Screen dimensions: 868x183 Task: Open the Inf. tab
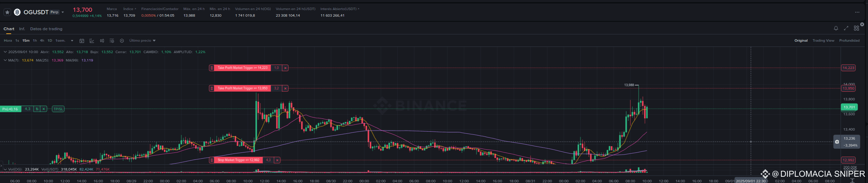[x=22, y=29]
